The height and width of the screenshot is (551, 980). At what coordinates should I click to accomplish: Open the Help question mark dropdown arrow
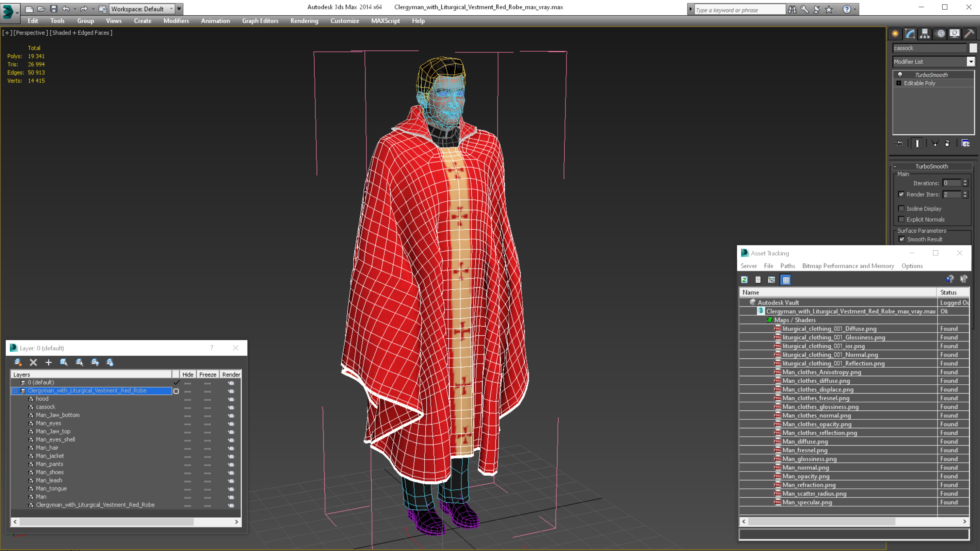(855, 10)
